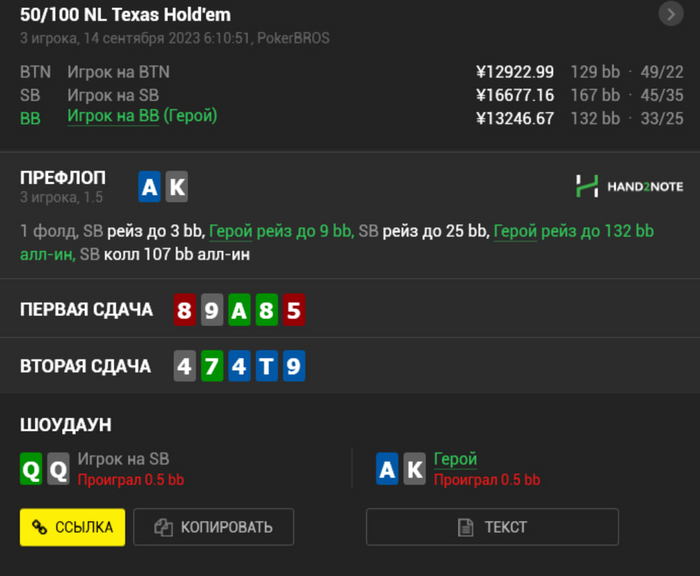Select the gray K card in preflop
Image resolution: width=700 pixels, height=576 pixels.
177,187
